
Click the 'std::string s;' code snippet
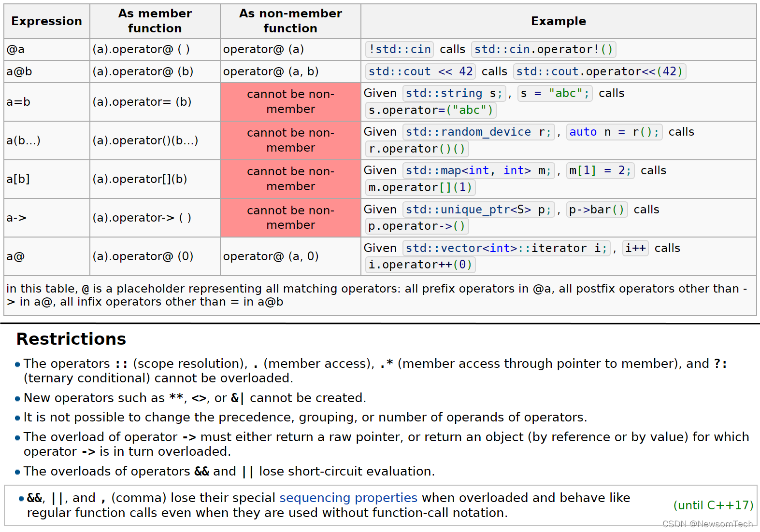coord(454,93)
